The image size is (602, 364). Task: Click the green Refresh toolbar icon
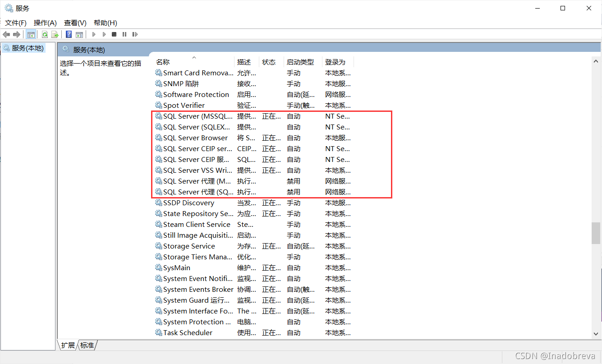45,34
